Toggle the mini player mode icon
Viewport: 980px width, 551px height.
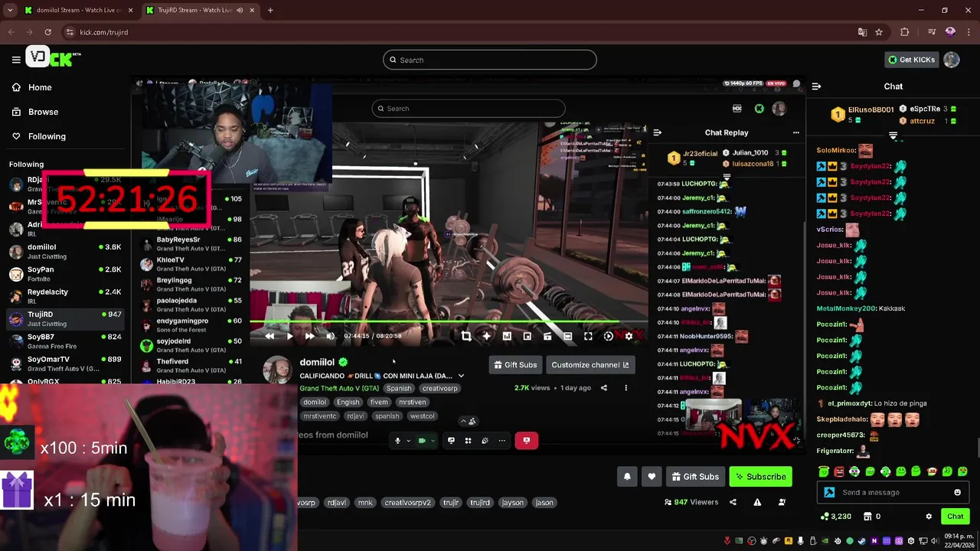pyautogui.click(x=527, y=336)
